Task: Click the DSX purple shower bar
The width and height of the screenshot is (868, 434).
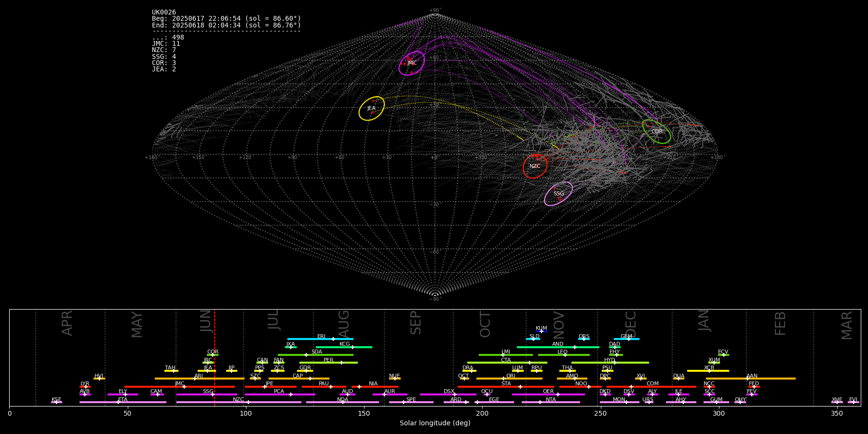Action: (448, 394)
